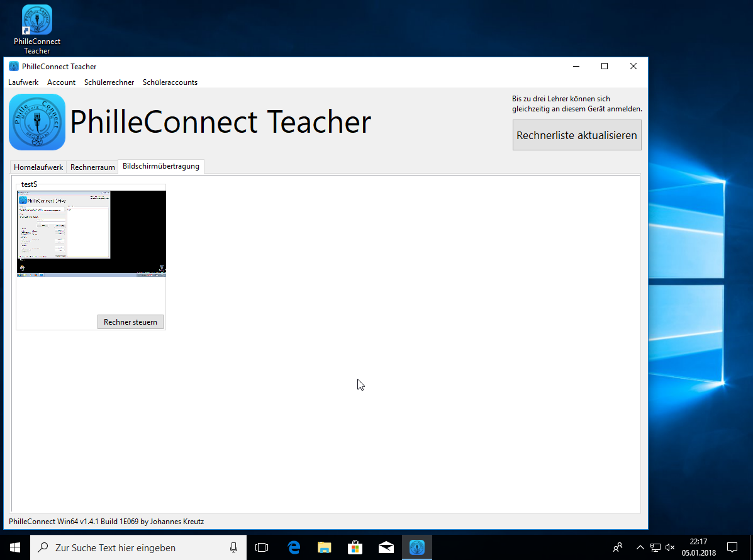Switch to the Homelaufwerk tab
Image resolution: width=753 pixels, height=560 pixels.
[x=38, y=167]
